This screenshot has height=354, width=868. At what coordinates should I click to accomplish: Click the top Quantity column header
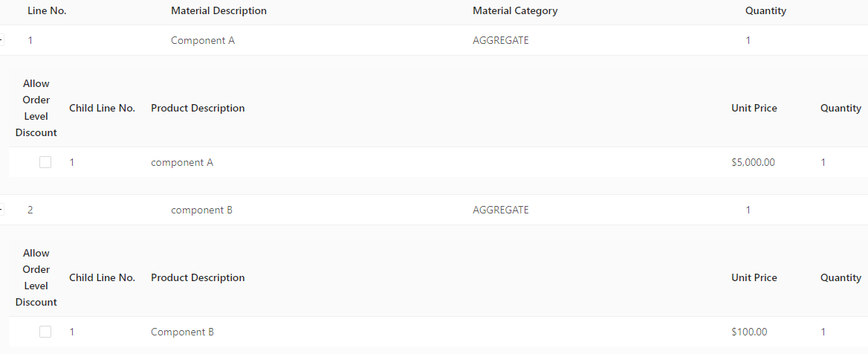(x=765, y=11)
